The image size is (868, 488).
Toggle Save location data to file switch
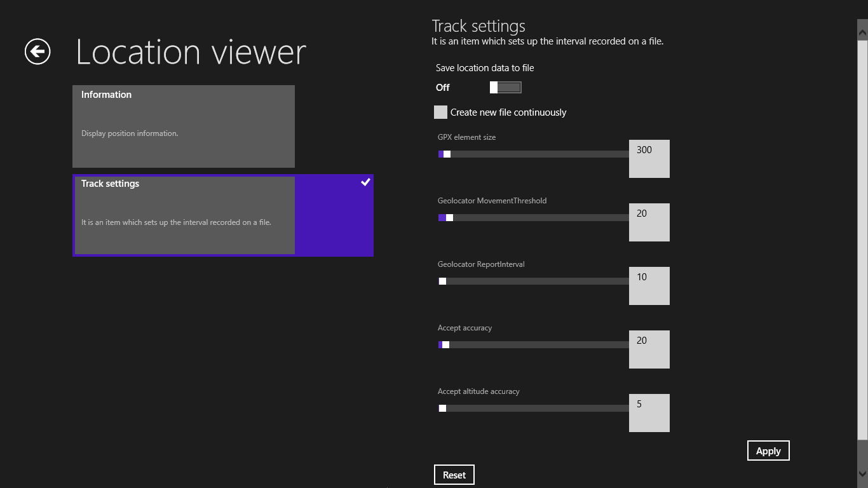point(506,88)
